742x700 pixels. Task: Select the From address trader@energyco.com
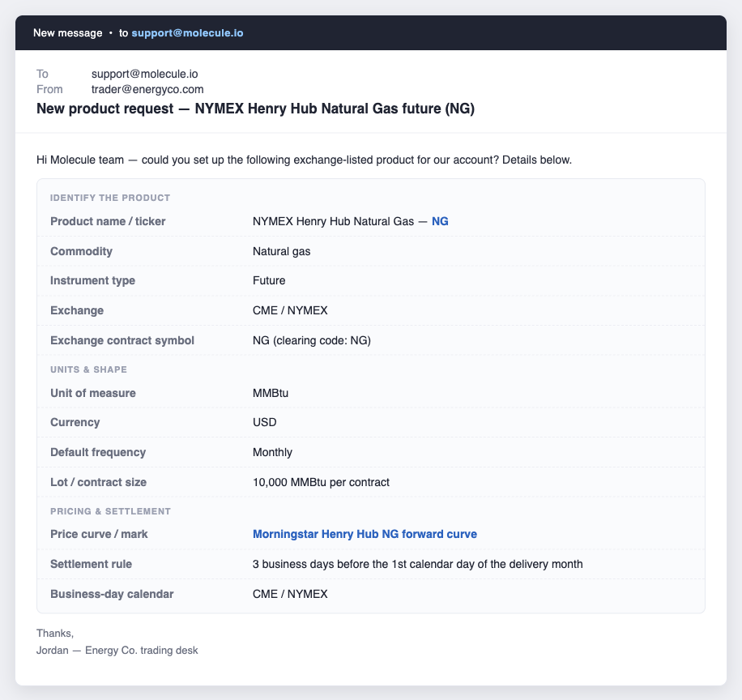[x=147, y=89]
